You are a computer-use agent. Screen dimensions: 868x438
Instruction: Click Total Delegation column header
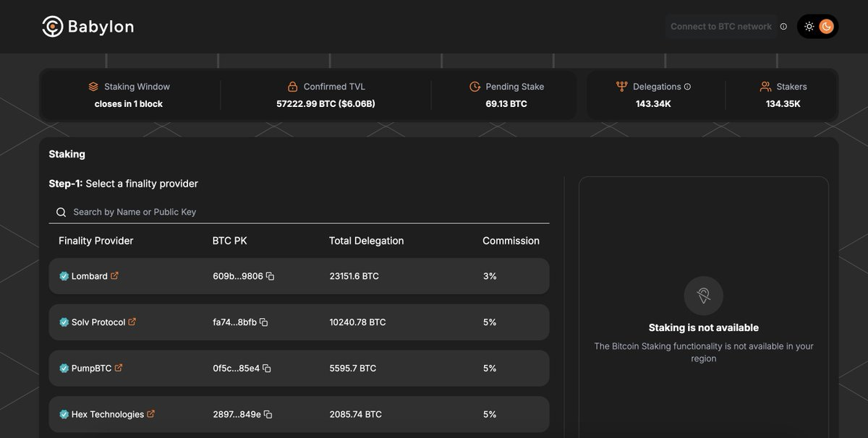coord(367,241)
